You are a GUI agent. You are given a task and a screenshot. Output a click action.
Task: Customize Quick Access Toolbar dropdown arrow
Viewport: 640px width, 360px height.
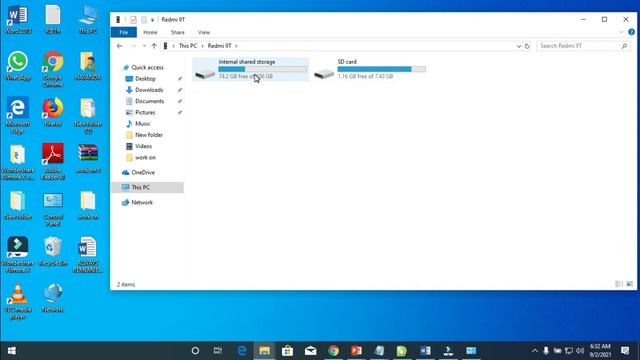coord(152,20)
